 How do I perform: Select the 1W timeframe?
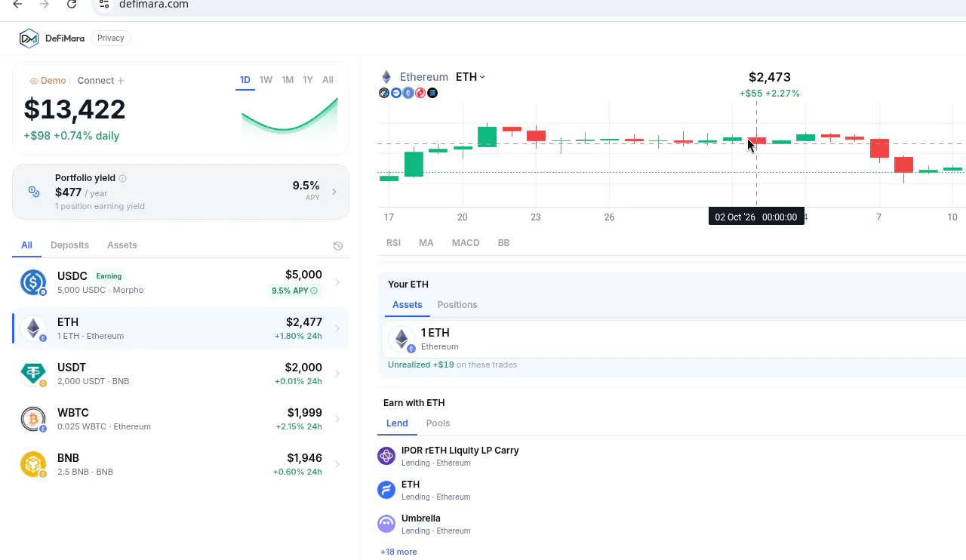266,80
